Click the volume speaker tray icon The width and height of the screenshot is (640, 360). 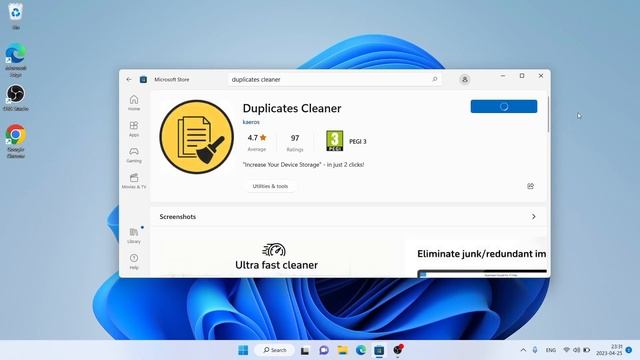click(x=576, y=350)
